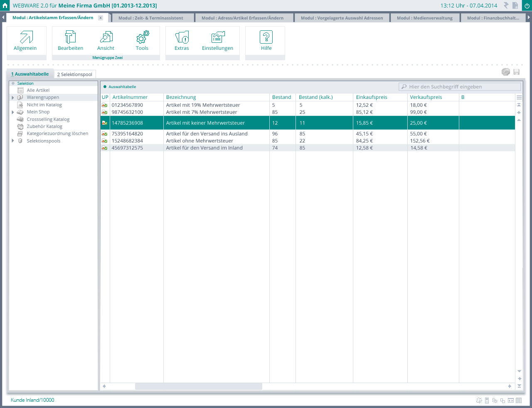Select row Artikel ohne Mehrwertsteuer

(308, 141)
